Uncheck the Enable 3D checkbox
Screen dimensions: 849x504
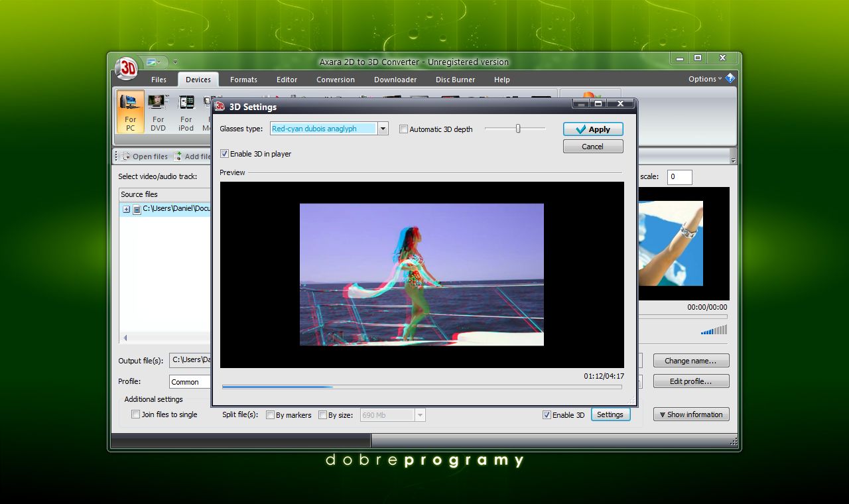coord(547,415)
